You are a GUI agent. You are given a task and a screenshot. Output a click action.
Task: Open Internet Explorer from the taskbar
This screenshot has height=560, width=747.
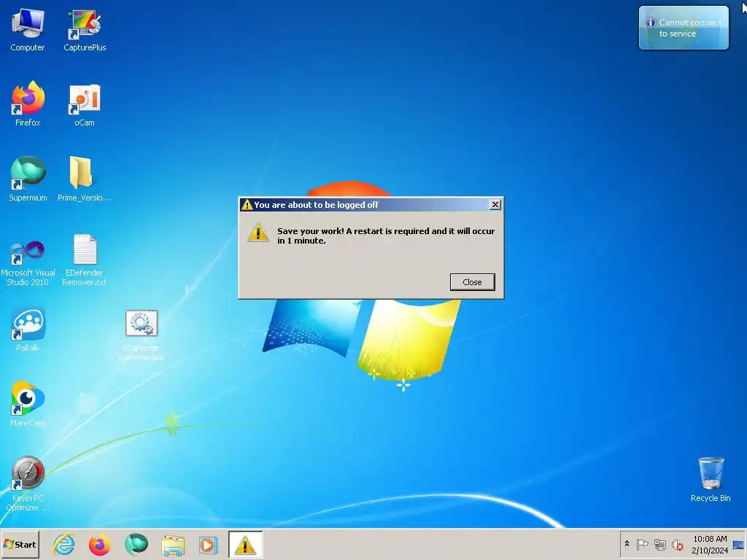[64, 545]
